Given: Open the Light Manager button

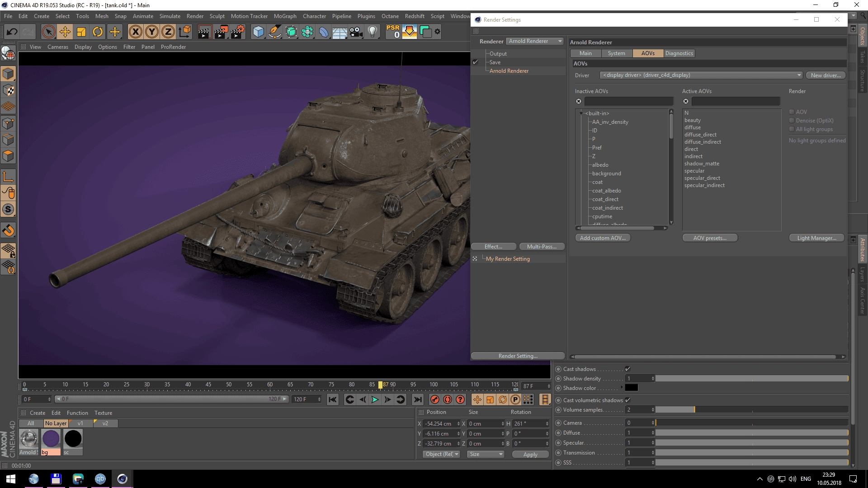Looking at the screenshot, I should coord(816,238).
